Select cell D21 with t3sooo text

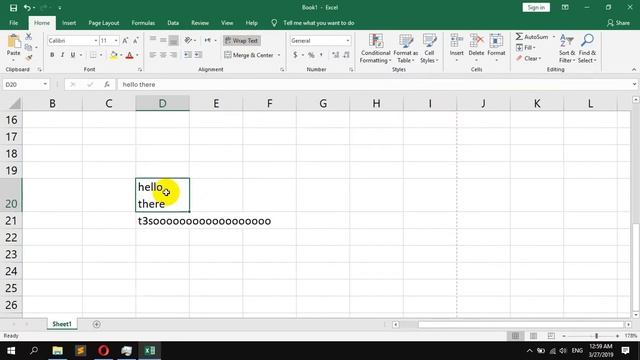162,221
